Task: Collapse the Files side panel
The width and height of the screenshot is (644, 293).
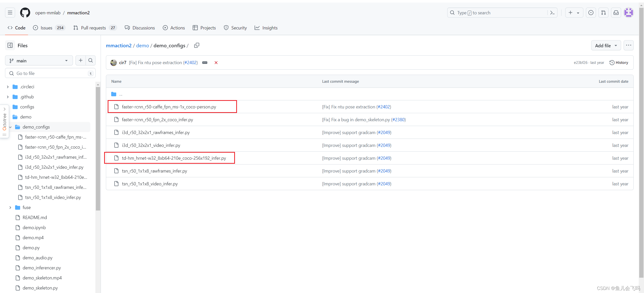Action: [10, 45]
